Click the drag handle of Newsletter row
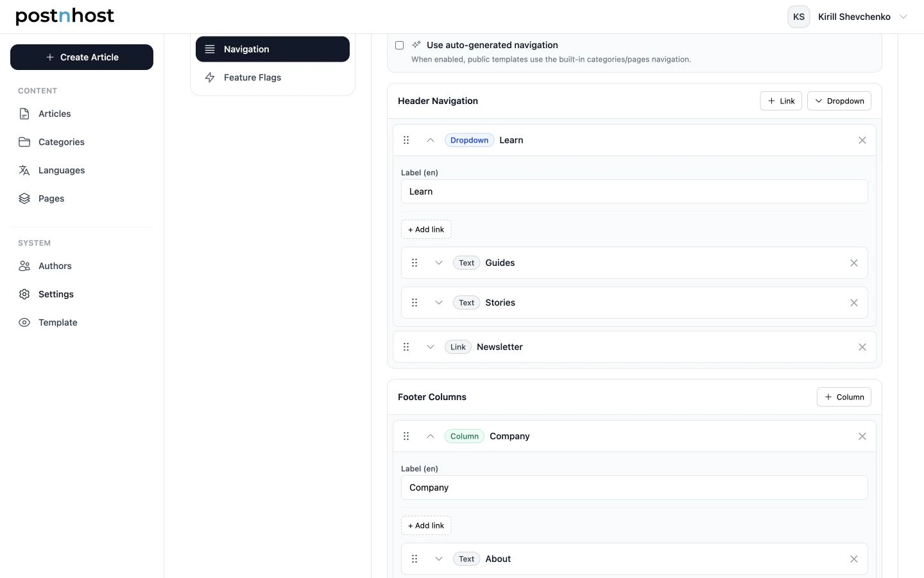 coord(406,347)
